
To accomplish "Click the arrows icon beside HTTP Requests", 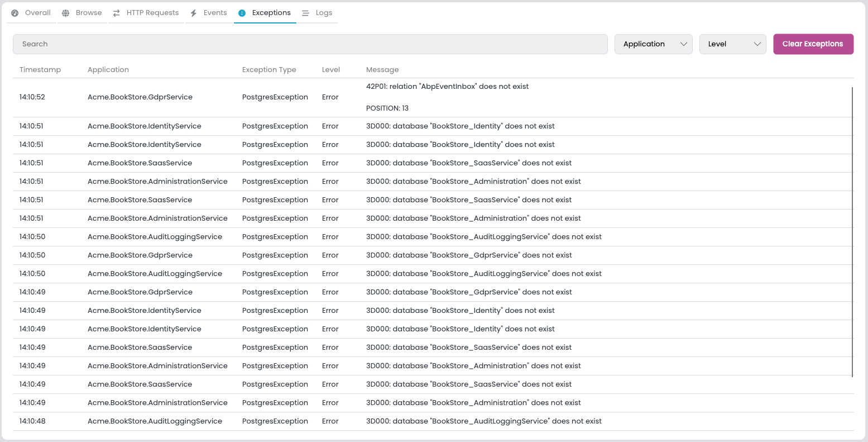I will click(116, 12).
